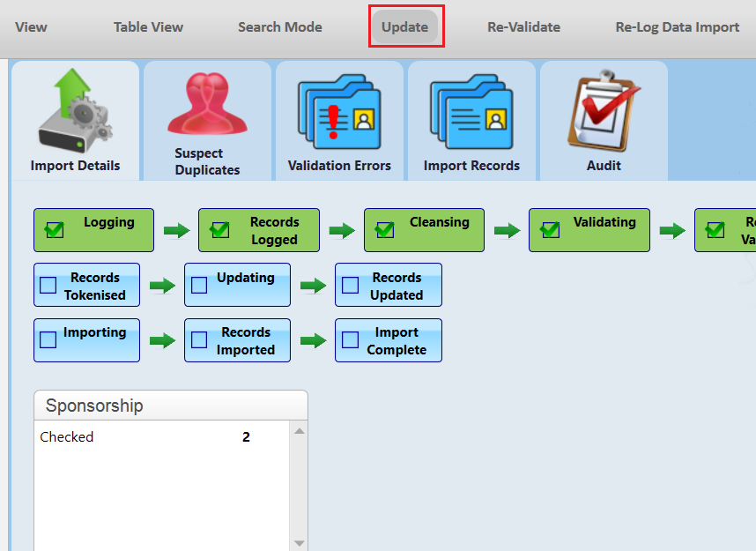Open the Import Details server icon
Viewport: 756px width, 551px height.
coord(75,110)
